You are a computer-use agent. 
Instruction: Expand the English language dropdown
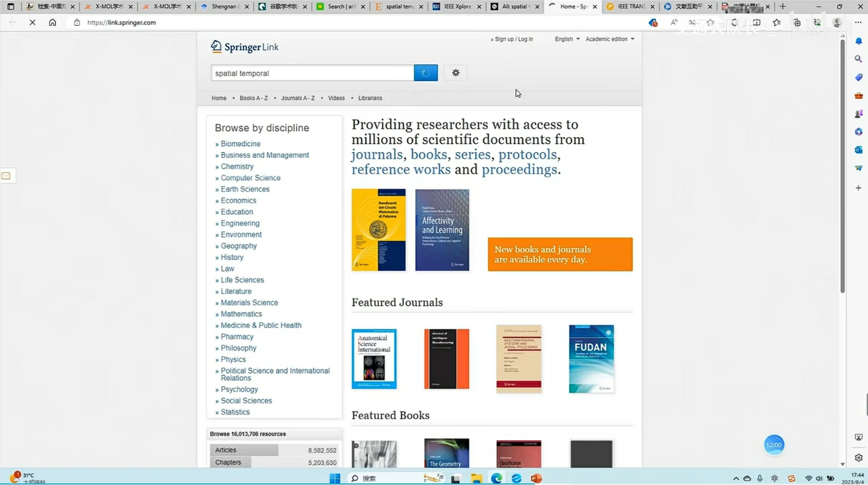point(567,39)
